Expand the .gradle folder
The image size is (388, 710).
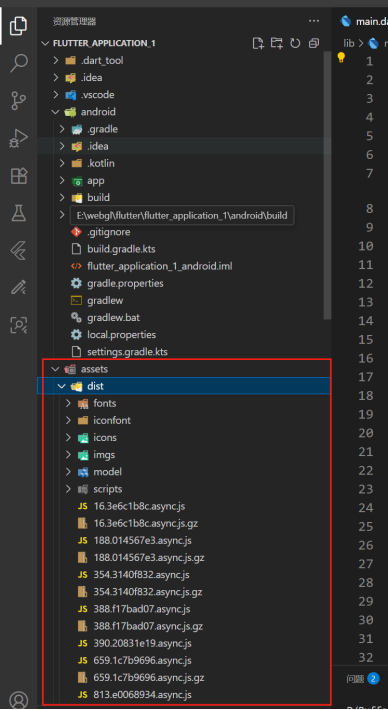(62, 129)
